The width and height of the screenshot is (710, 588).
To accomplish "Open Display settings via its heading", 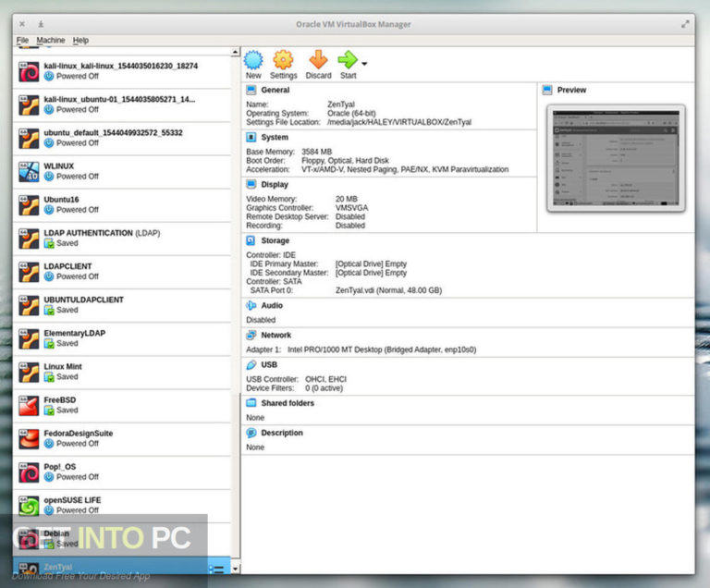I will [x=275, y=184].
